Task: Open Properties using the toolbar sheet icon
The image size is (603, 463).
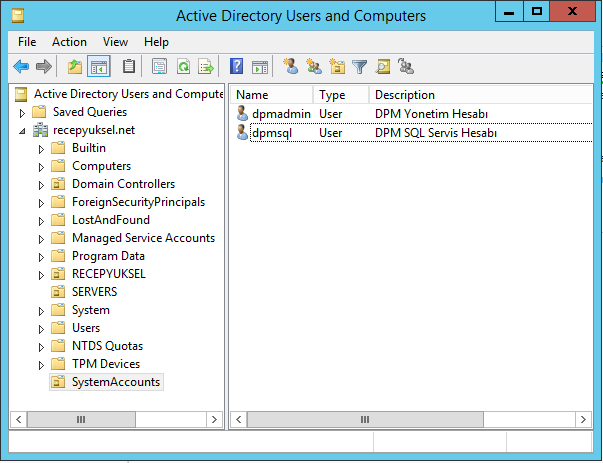Action: [160, 67]
